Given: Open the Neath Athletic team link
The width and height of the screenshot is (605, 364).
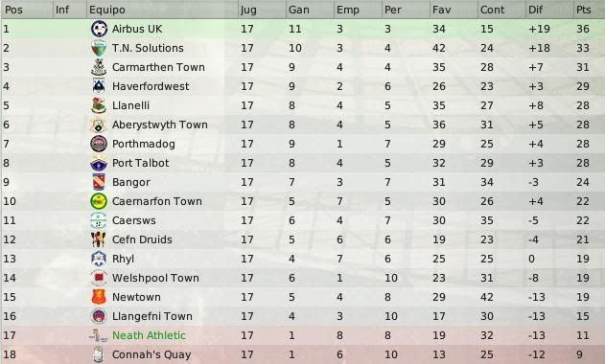Looking at the screenshot, I should (x=149, y=335).
